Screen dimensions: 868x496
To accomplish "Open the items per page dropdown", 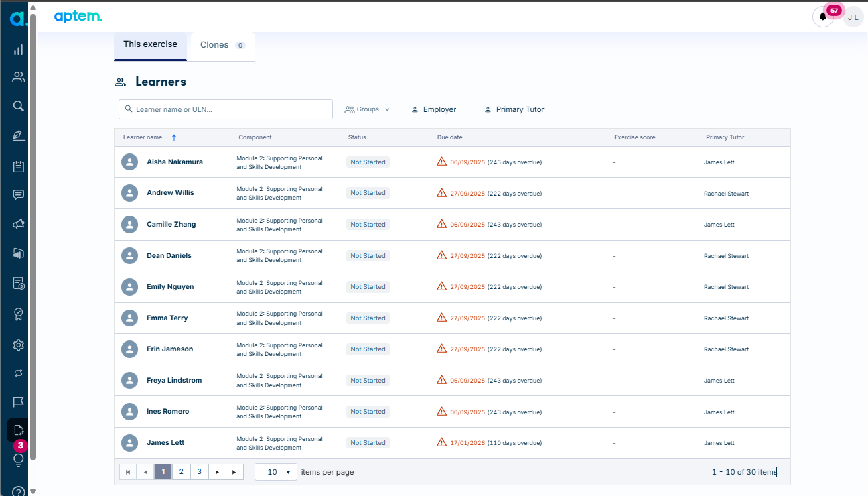I will [276, 472].
